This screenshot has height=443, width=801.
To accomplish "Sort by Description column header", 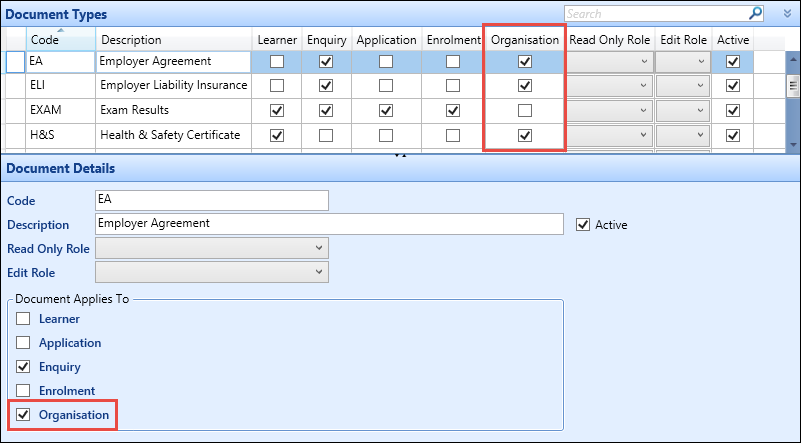I will pyautogui.click(x=173, y=39).
